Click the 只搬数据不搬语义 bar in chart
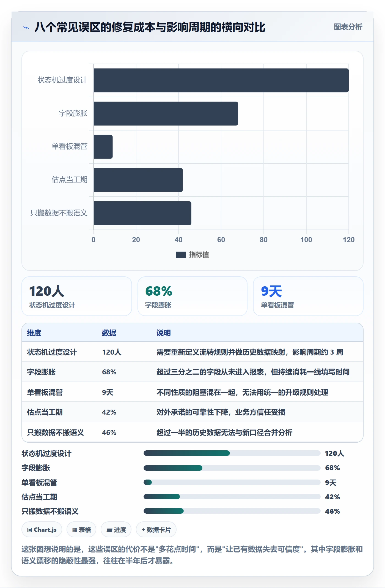The width and height of the screenshot is (385, 588). (142, 213)
